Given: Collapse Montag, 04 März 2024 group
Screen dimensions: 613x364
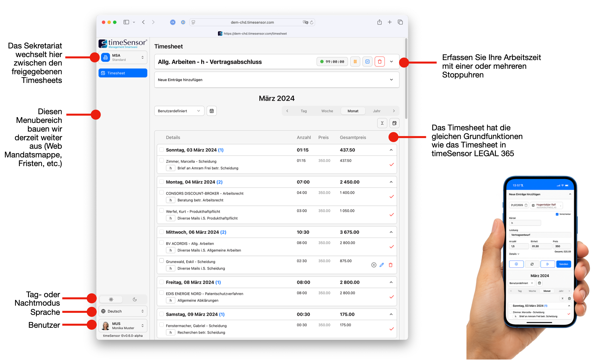Looking at the screenshot, I should [x=391, y=182].
